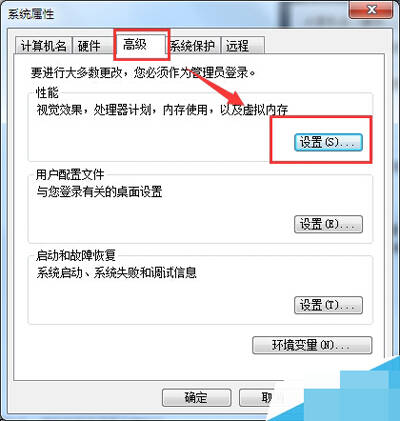Select the 高级 tab

point(141,44)
